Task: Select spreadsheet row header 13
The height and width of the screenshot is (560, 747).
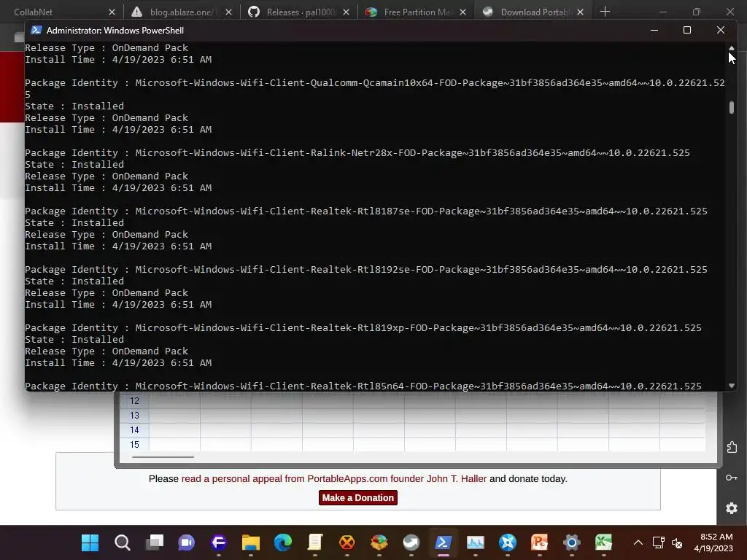Action: [x=134, y=416]
